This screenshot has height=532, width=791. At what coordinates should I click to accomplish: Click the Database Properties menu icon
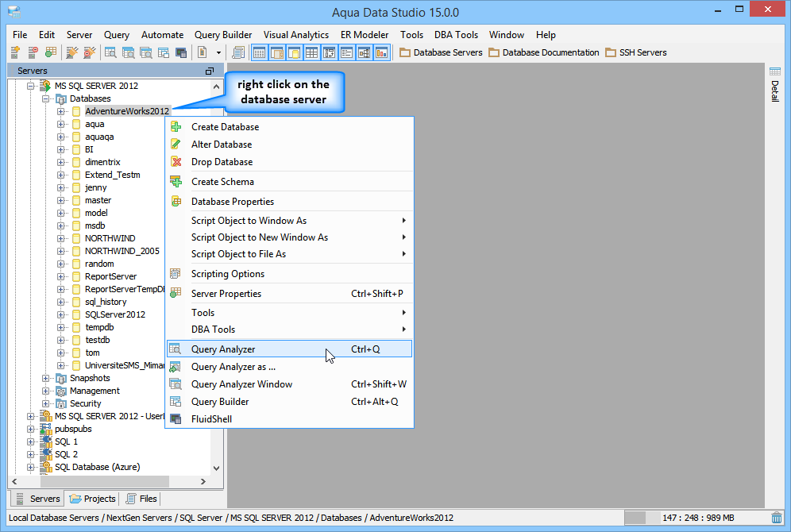176,201
